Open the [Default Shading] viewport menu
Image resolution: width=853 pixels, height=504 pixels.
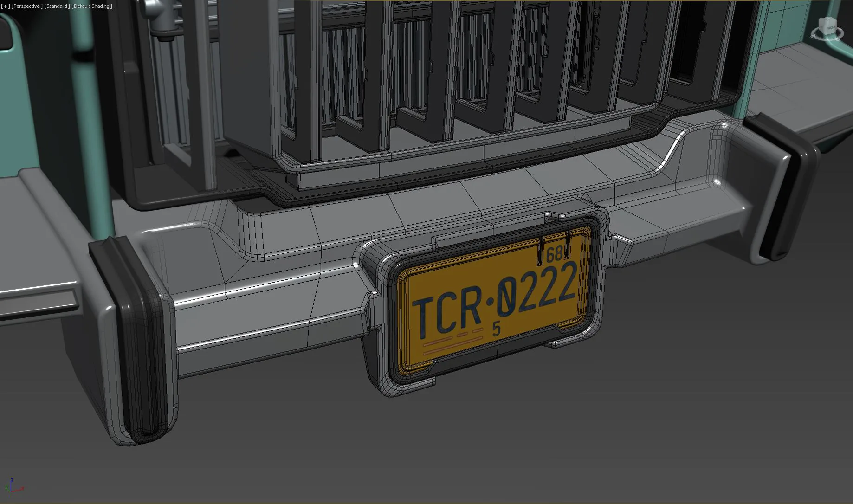click(x=92, y=6)
